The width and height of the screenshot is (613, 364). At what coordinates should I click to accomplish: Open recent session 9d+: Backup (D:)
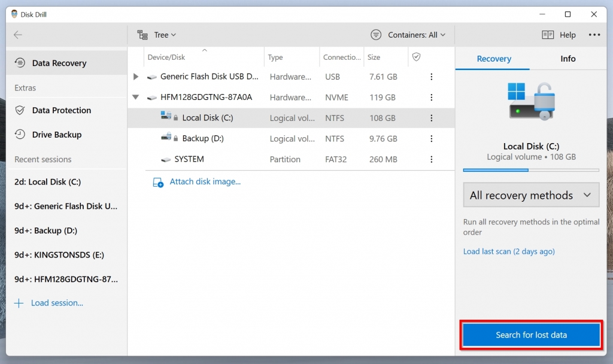tap(66, 230)
